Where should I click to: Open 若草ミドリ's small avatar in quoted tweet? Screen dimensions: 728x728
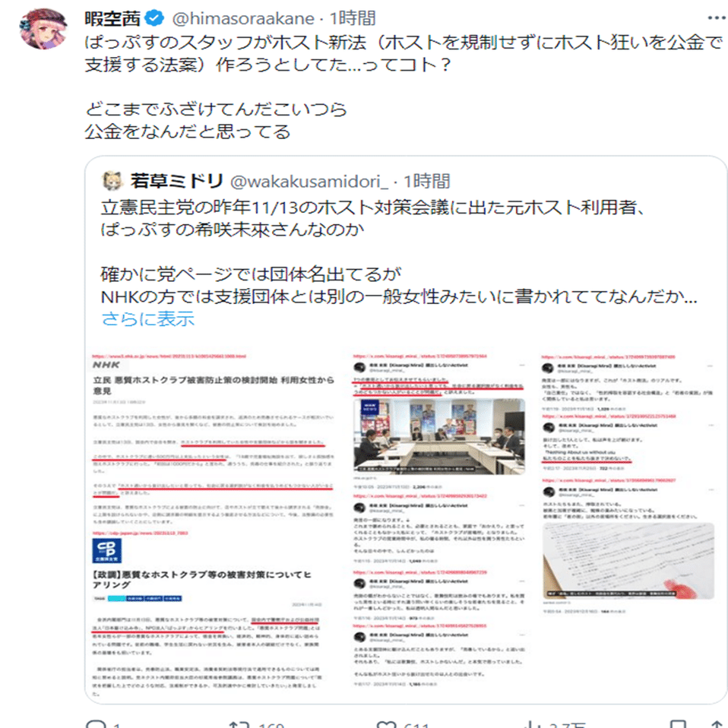point(112,181)
